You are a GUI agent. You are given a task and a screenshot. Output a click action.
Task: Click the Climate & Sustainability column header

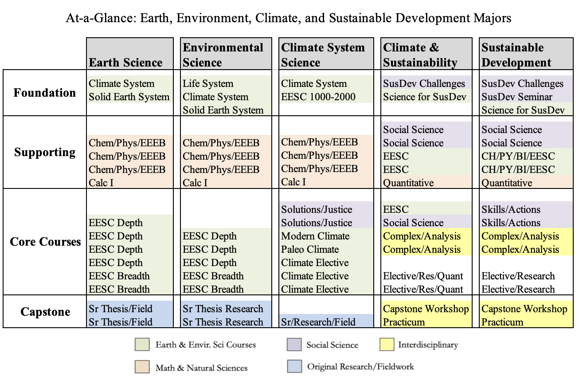pyautogui.click(x=420, y=55)
